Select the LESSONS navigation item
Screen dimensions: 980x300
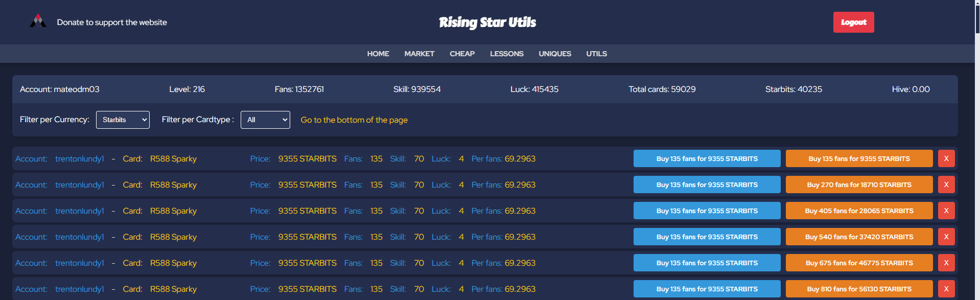click(506, 54)
